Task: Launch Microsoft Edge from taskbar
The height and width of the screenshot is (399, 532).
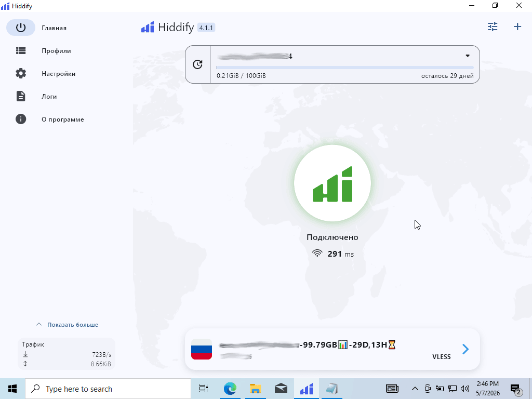Action: 230,389
